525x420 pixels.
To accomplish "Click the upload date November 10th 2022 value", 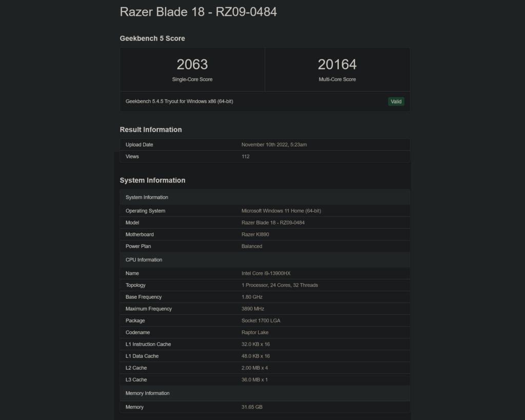I will coord(274,145).
